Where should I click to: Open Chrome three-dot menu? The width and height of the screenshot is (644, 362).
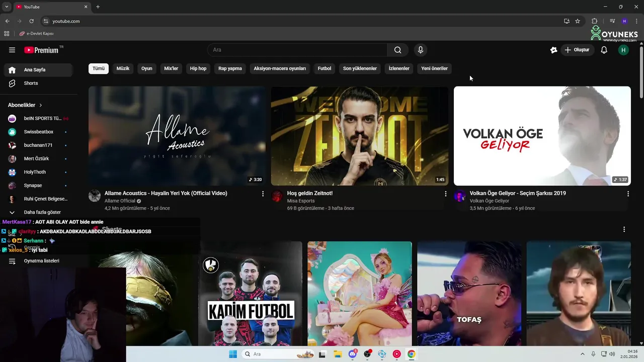(636, 21)
